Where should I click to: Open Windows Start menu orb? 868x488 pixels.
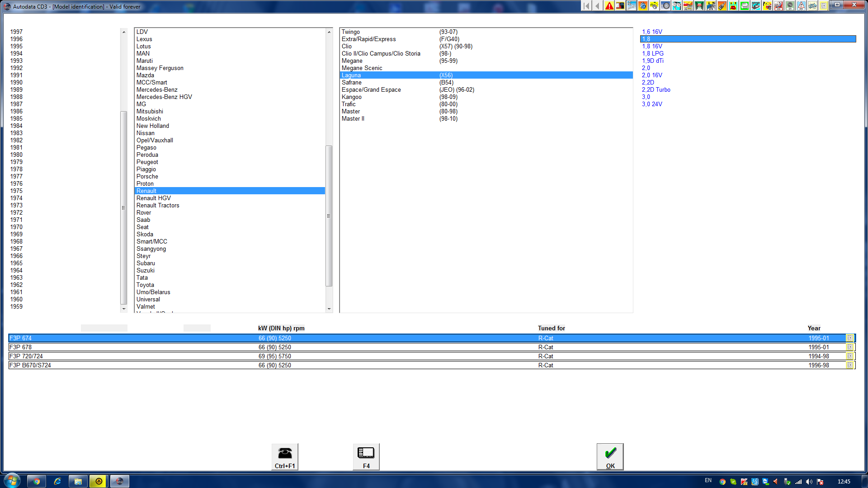point(12,481)
